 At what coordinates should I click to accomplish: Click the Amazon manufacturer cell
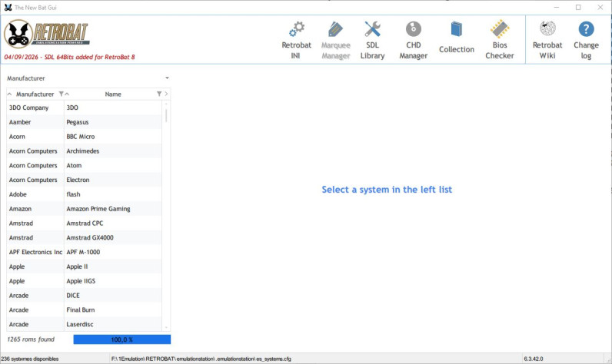(35, 209)
